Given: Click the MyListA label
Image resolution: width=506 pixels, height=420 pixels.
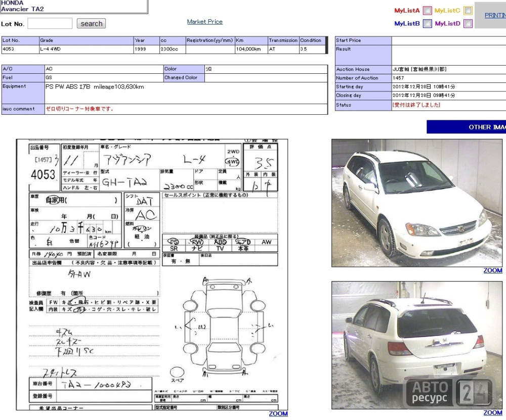Looking at the screenshot, I should pyautogui.click(x=407, y=11).
